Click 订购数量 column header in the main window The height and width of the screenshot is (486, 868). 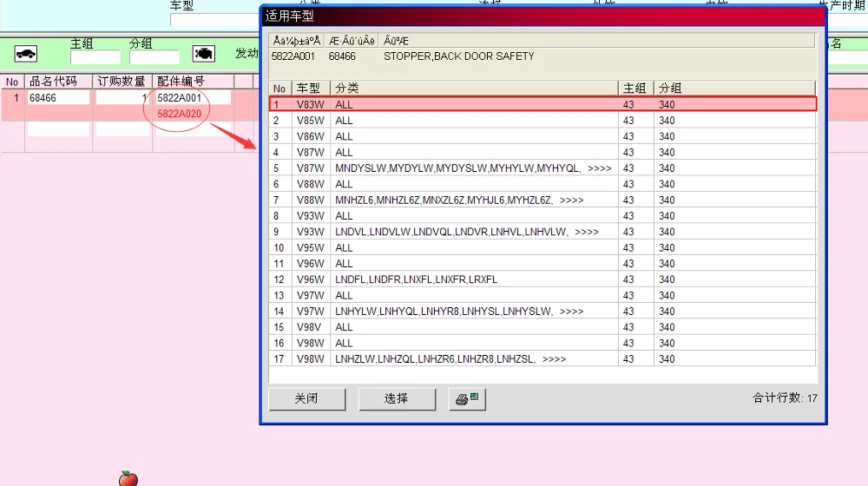(122, 82)
